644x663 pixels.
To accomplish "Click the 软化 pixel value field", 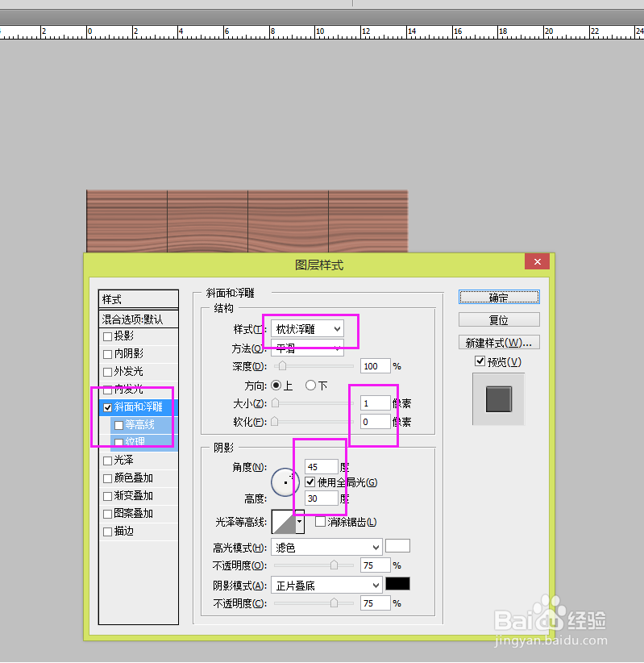I will click(x=375, y=422).
